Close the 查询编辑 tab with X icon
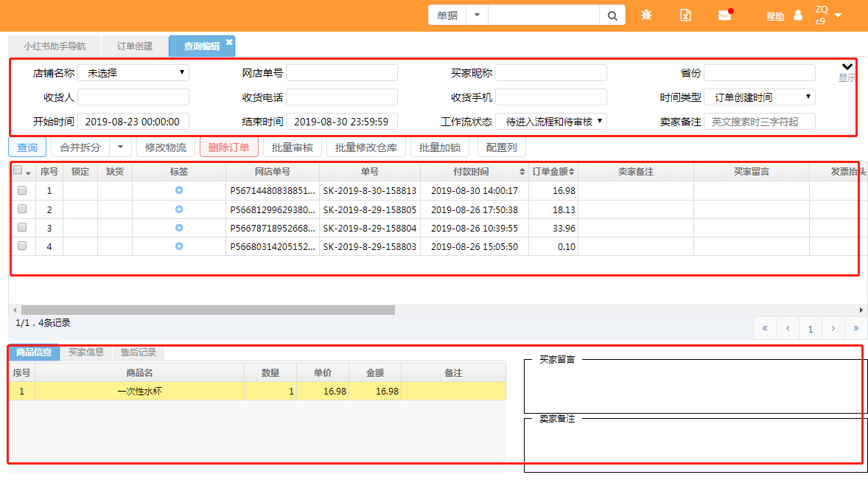Screen dimensions: 868x483 coord(229,42)
